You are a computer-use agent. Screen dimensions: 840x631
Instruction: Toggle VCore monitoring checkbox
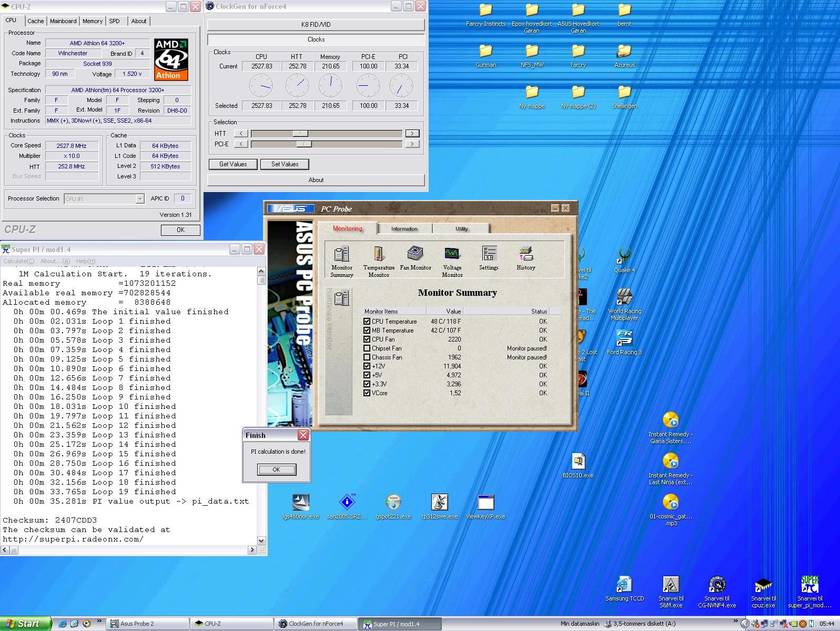pyautogui.click(x=367, y=393)
